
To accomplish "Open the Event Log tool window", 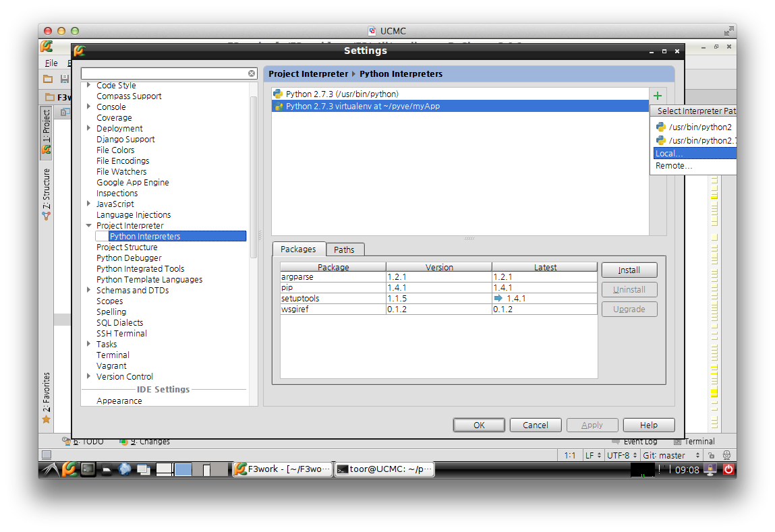I will [635, 442].
